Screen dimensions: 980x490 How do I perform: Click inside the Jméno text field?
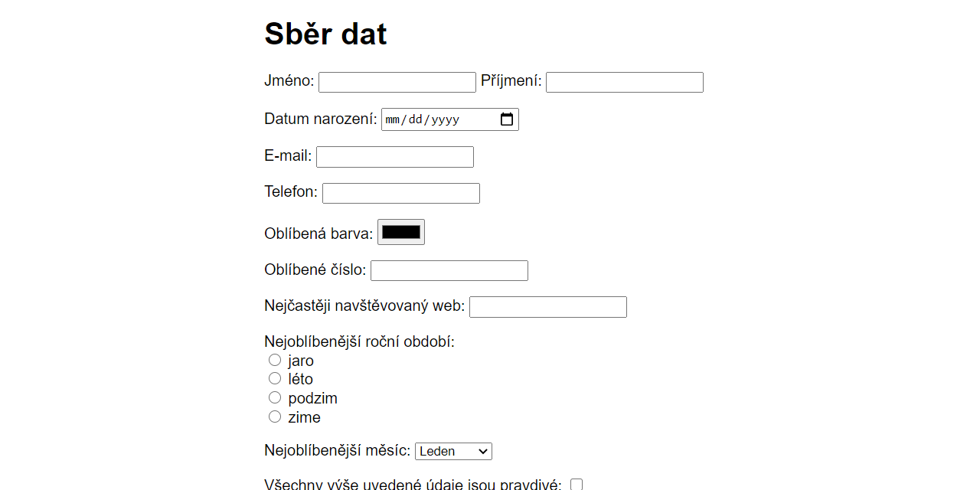(x=397, y=82)
